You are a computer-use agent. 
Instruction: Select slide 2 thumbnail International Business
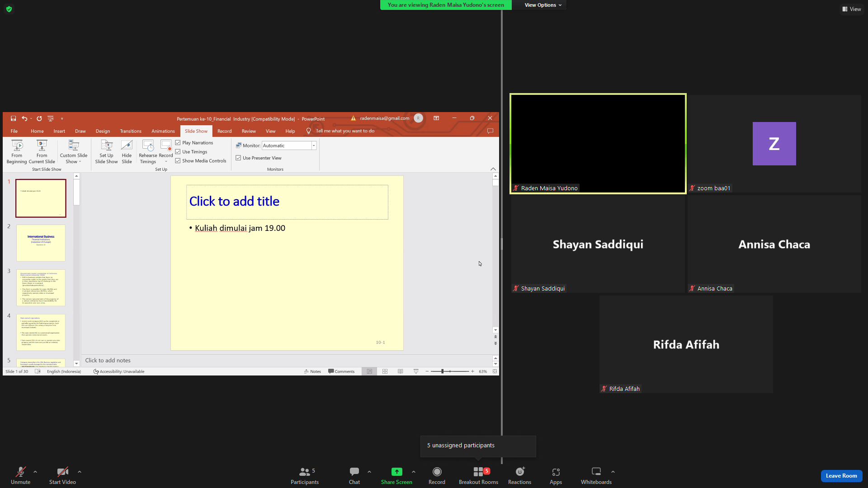click(41, 243)
